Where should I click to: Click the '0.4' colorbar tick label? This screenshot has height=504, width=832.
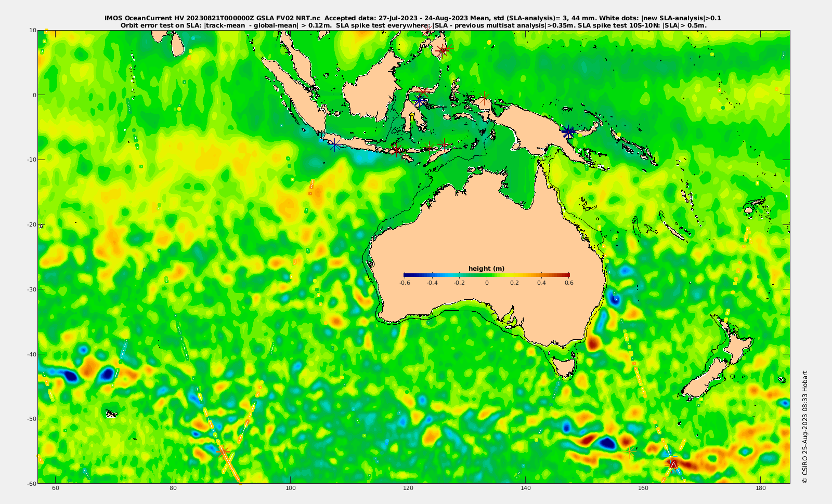542,283
